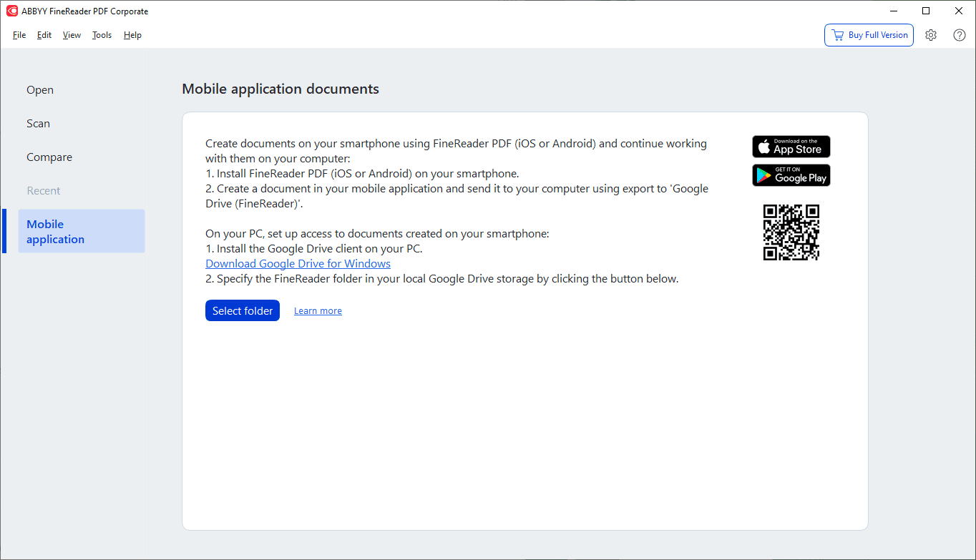Open the Edit menu
This screenshot has height=560, width=976.
pyautogui.click(x=44, y=35)
